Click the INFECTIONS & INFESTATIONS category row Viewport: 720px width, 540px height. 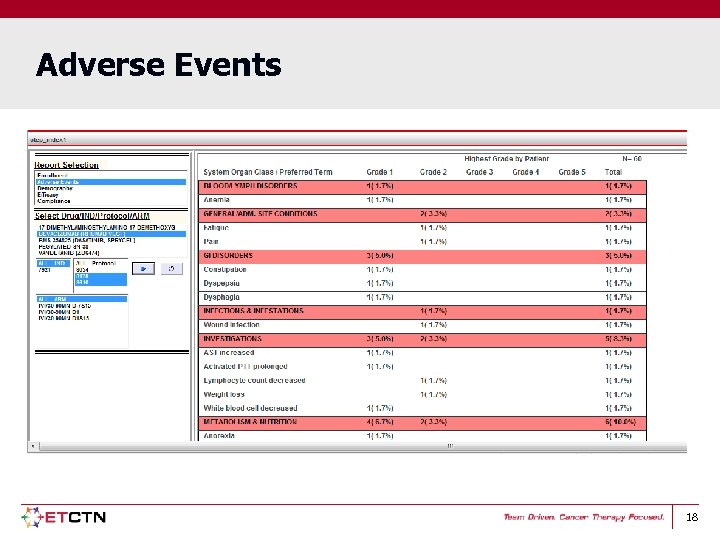[422, 311]
